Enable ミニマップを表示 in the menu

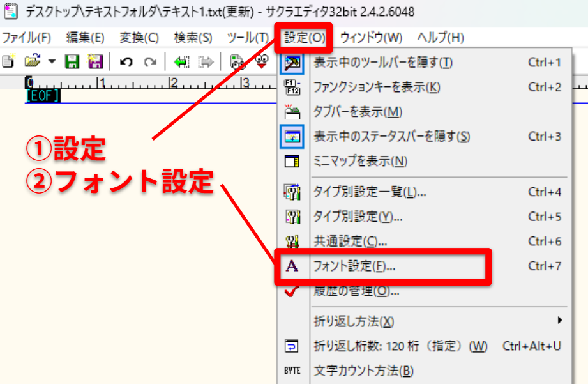[360, 161]
